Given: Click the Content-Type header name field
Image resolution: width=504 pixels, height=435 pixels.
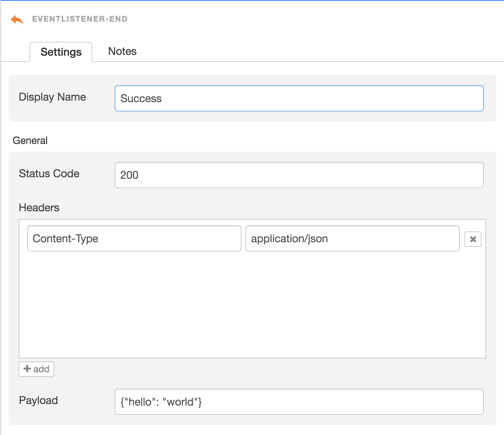Looking at the screenshot, I should [134, 238].
